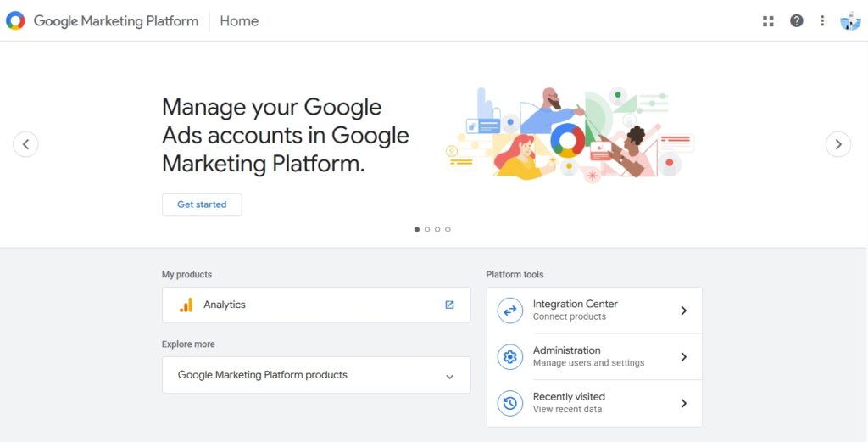Select the Integration Center label

point(576,304)
